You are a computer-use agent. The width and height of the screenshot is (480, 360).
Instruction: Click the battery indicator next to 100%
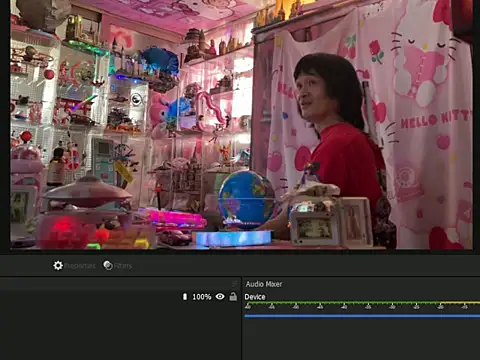pos(185,296)
